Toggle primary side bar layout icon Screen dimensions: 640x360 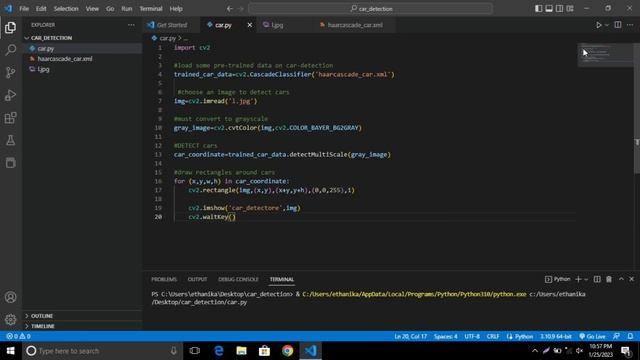[539, 9]
